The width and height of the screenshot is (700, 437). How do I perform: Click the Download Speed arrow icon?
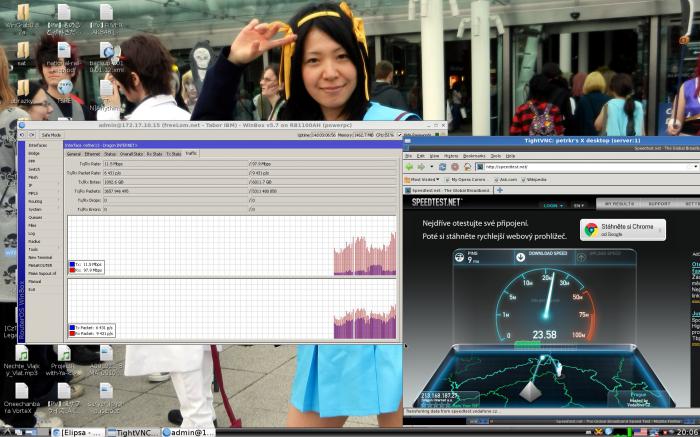point(521,257)
